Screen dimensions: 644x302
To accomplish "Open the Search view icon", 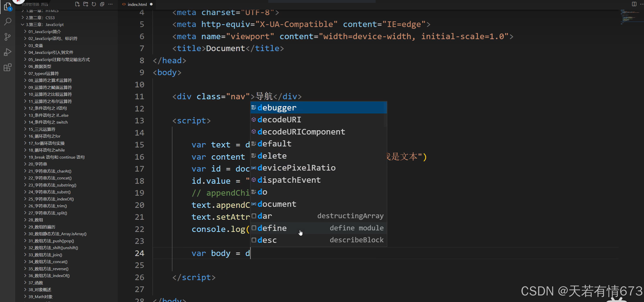I will pyautogui.click(x=8, y=21).
